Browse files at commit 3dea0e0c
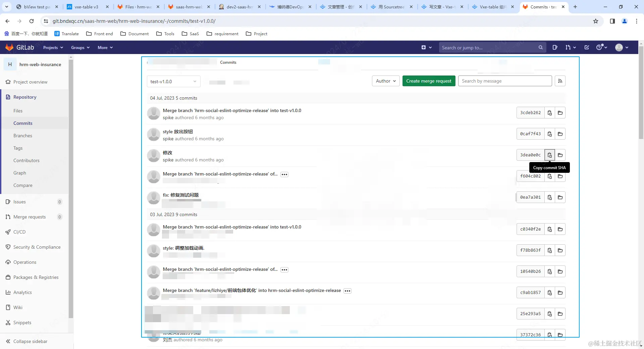This screenshot has height=349, width=644. (560, 155)
